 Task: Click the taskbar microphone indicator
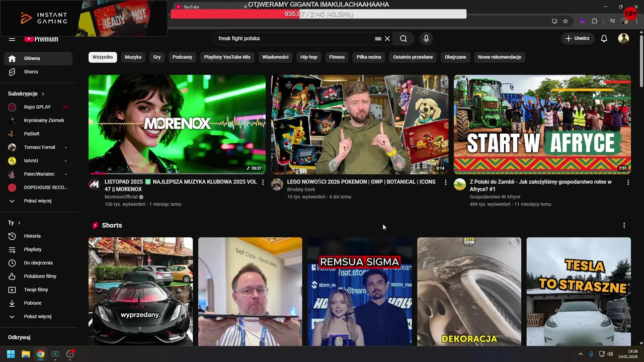pyautogui.click(x=591, y=354)
